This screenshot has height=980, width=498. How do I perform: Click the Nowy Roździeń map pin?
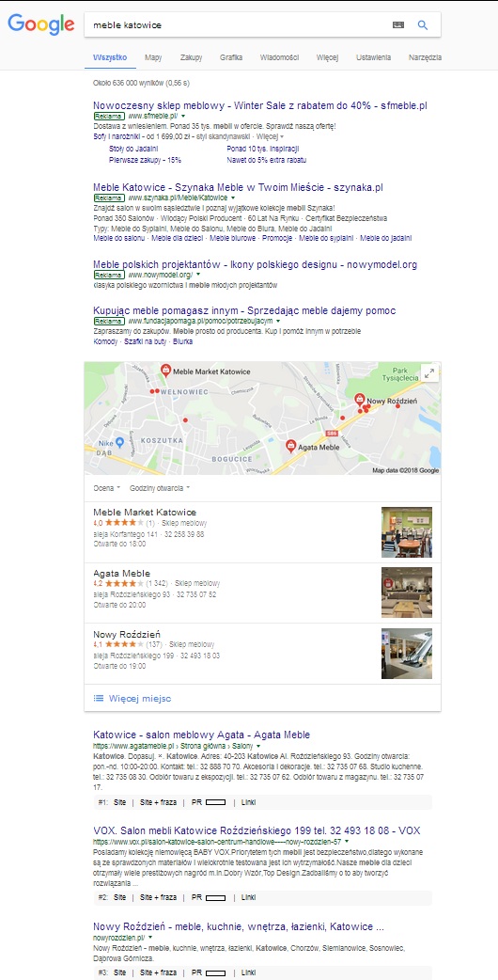pos(360,399)
